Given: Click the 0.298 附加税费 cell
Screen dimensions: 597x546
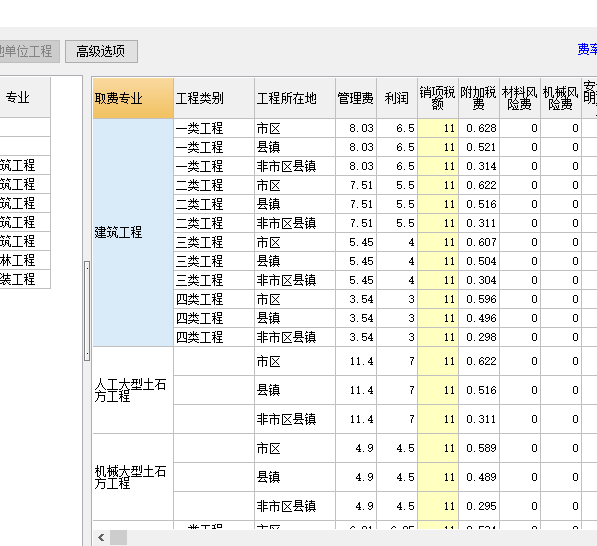Looking at the screenshot, I should (x=479, y=337).
